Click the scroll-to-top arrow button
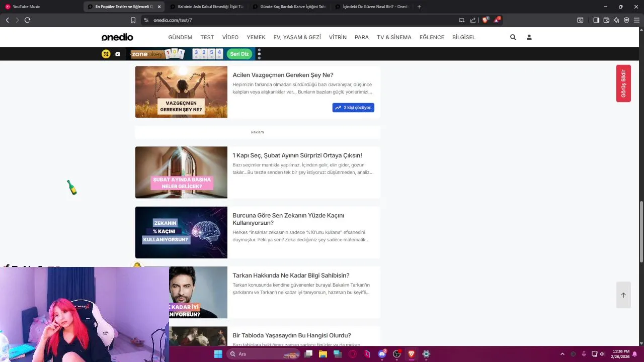Image resolution: width=644 pixels, height=362 pixels. [623, 295]
